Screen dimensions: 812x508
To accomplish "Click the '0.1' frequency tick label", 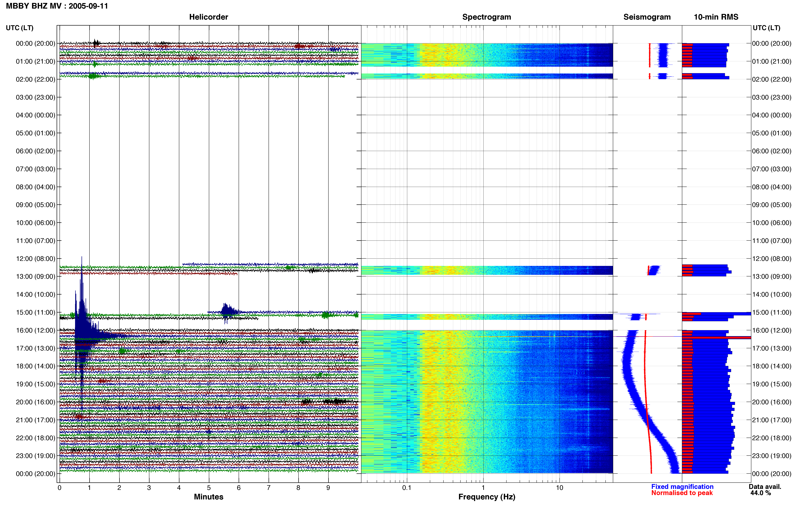I will pos(407,488).
